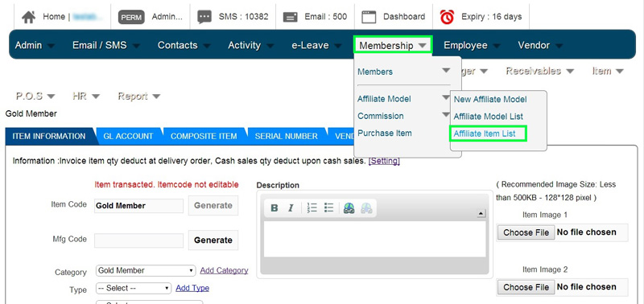
Task: Click the Email envelope icon
Action: (291, 17)
